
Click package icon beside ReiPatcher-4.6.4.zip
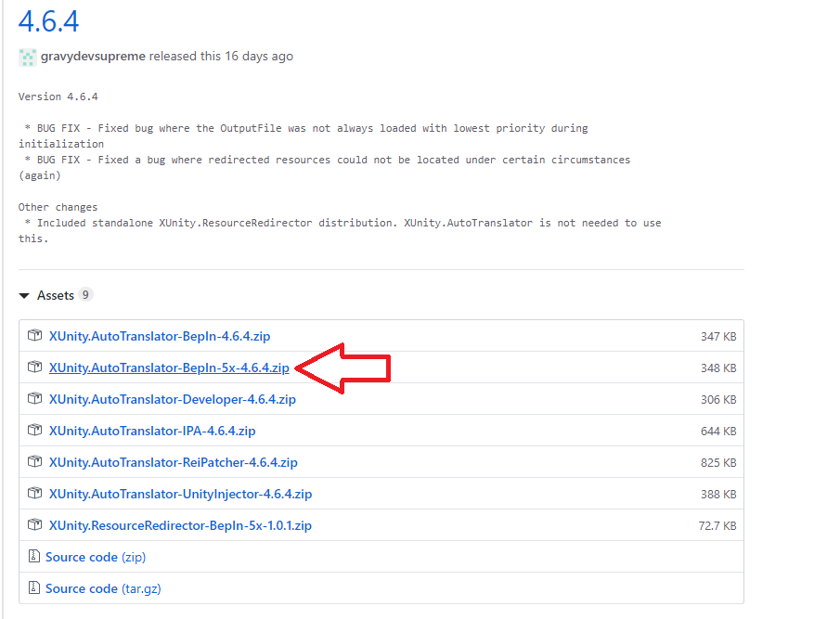[35, 461]
